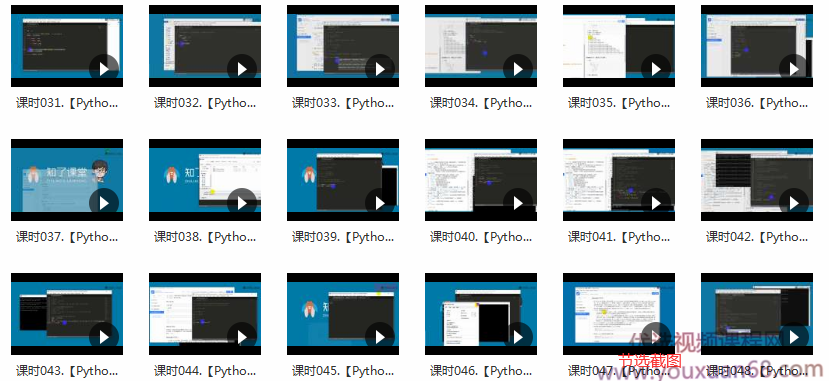The width and height of the screenshot is (829, 381).
Task: Play video 课时047
Action: (656, 337)
